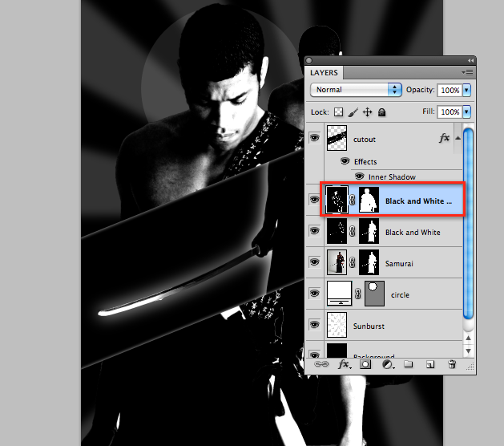Click the Layers panel close circle button
Screen dimensions: 504x446
pyautogui.click(x=309, y=60)
